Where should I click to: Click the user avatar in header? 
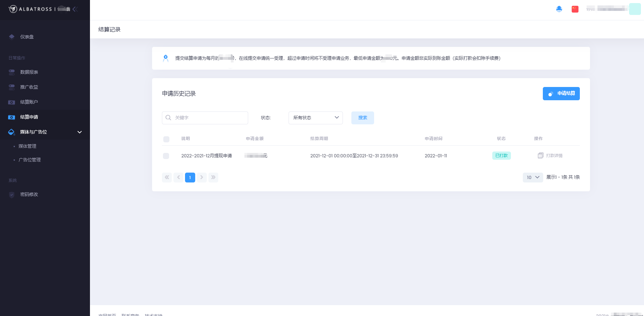[634, 9]
